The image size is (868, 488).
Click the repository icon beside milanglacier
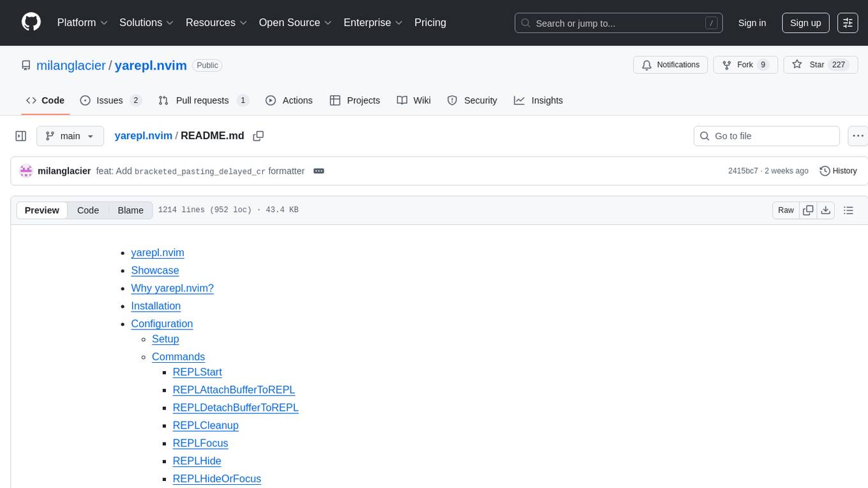click(26, 65)
